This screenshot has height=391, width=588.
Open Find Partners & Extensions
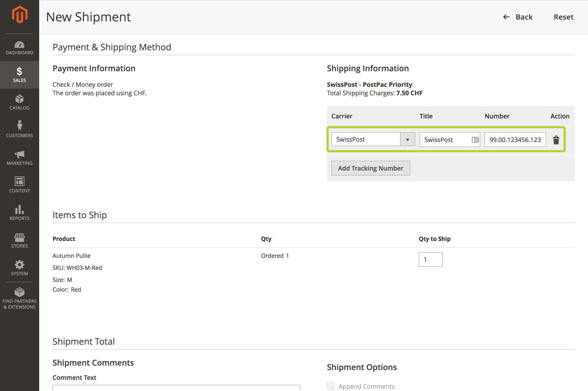(20, 298)
